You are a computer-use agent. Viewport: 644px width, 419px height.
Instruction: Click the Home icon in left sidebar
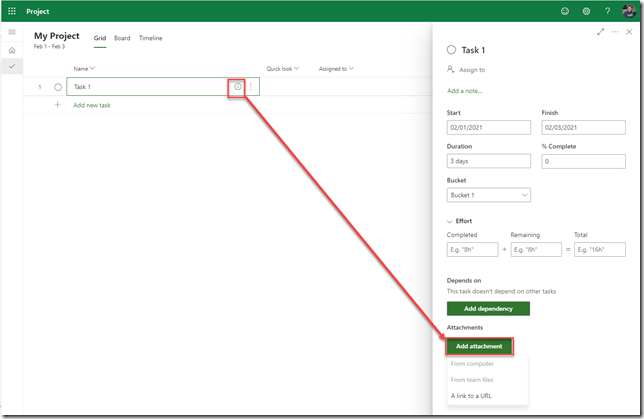click(12, 49)
